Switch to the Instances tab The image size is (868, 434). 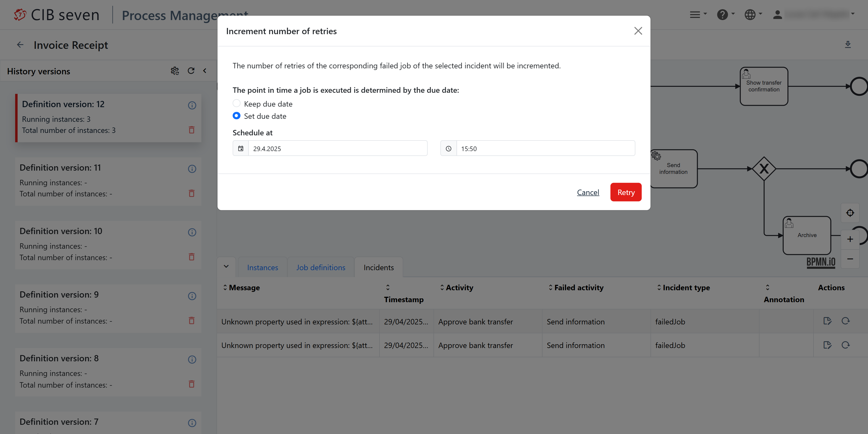(263, 267)
